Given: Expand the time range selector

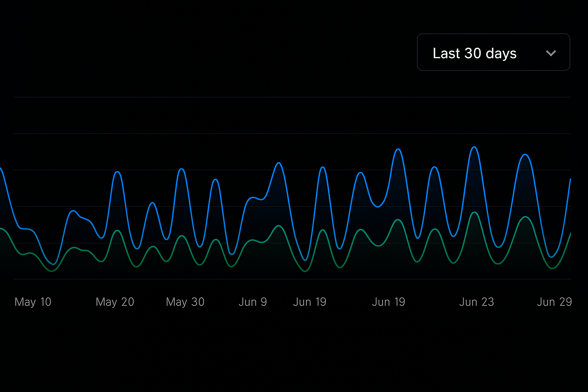Looking at the screenshot, I should [493, 52].
